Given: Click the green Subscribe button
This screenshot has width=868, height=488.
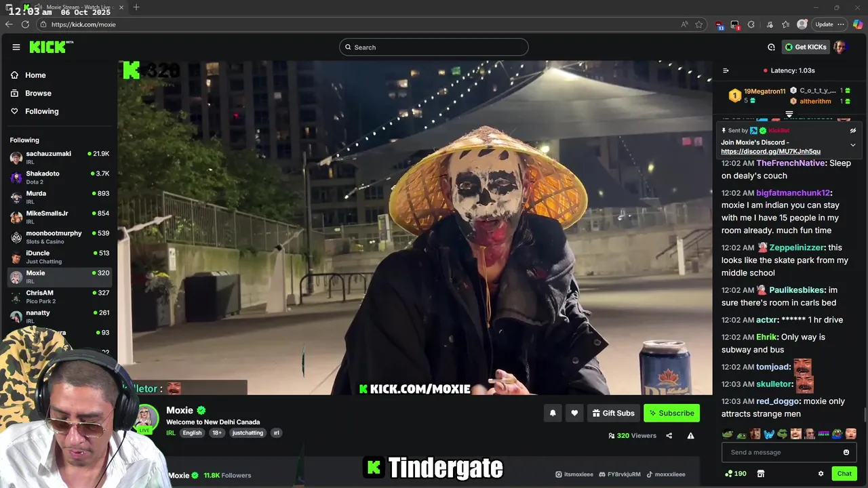Looking at the screenshot, I should click(671, 413).
